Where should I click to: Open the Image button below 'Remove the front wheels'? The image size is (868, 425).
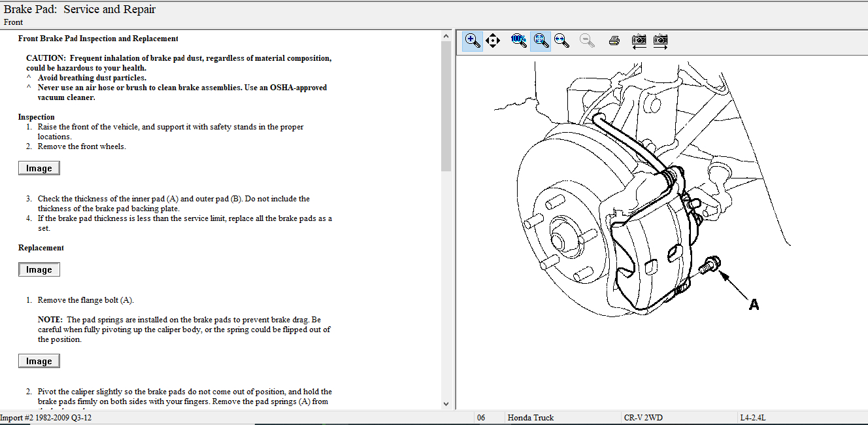point(39,168)
